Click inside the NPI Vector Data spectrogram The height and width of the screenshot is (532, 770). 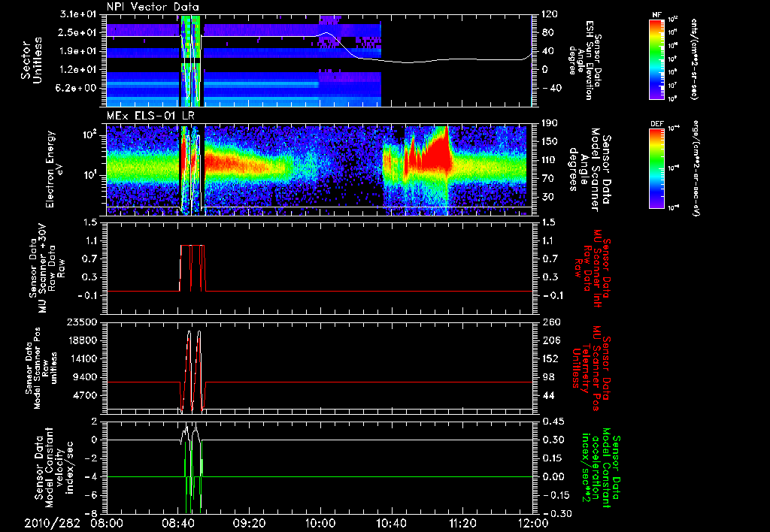[319, 61]
